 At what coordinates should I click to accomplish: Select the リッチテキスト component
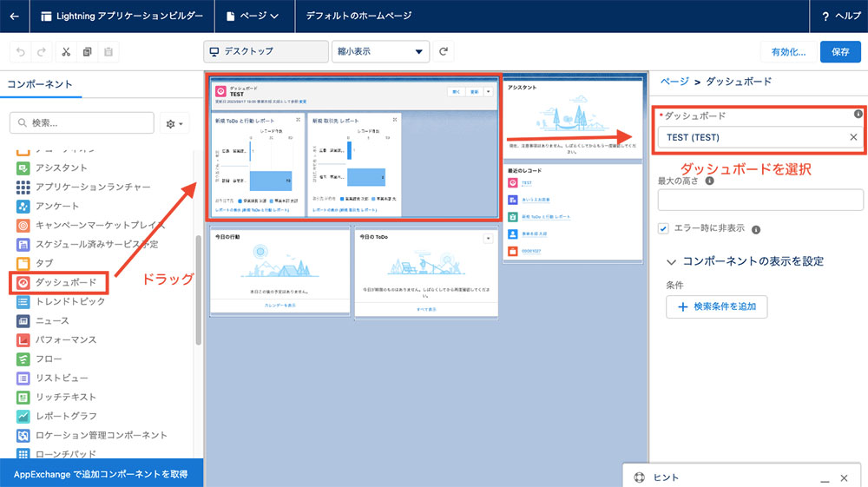[57, 398]
